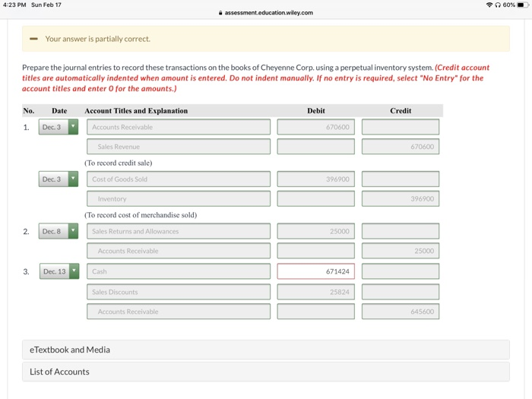Click the 'Debit' column header
The image size is (532, 399).
pos(316,111)
